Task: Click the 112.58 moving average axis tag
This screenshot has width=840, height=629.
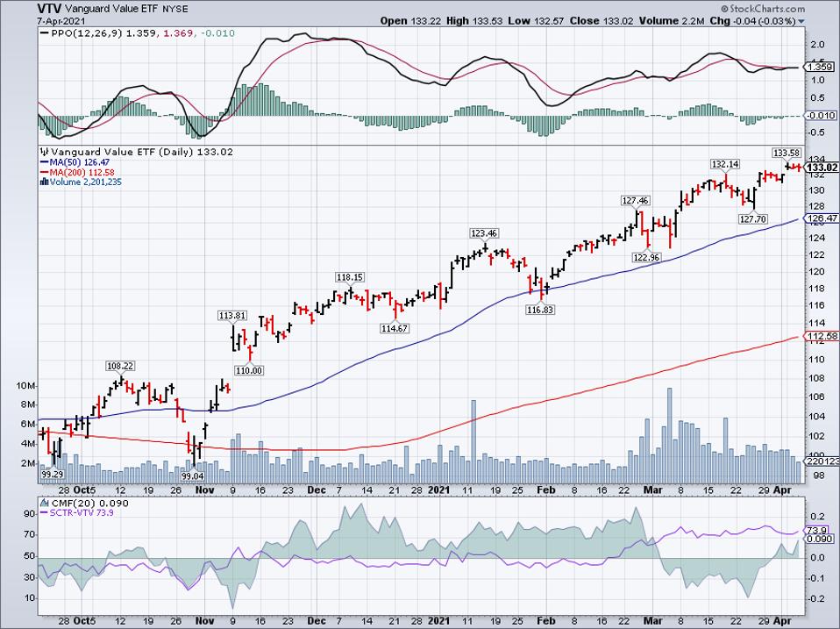Action: 822,337
